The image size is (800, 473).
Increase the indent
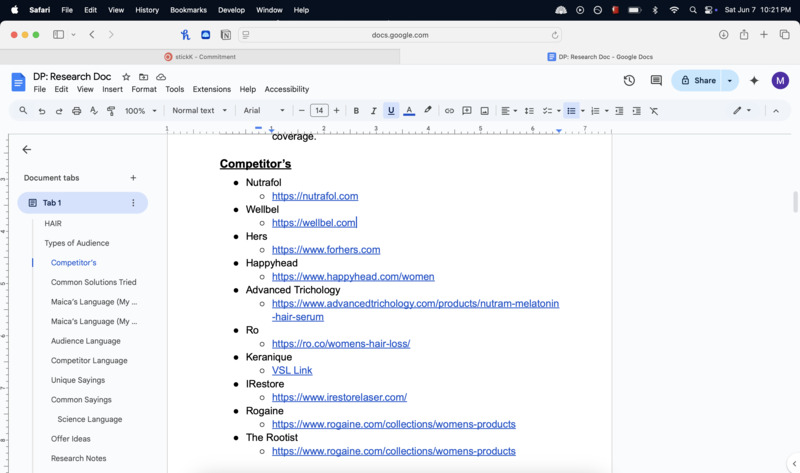click(x=636, y=111)
